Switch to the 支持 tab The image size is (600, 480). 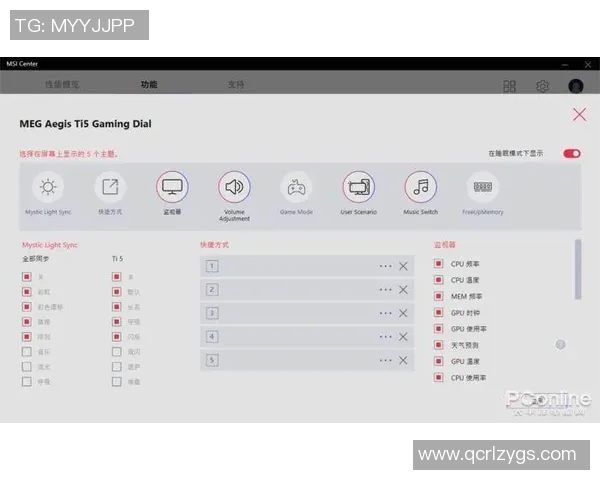236,85
